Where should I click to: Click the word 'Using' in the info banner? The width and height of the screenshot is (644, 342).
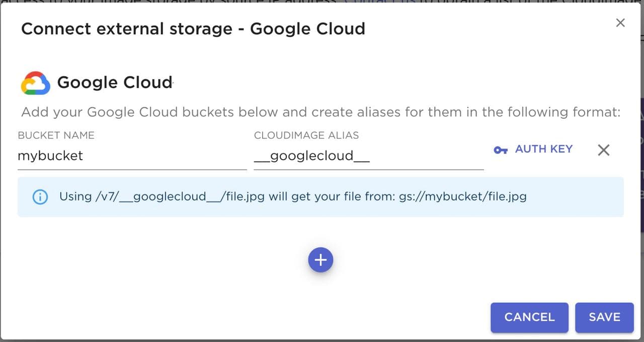pos(75,196)
